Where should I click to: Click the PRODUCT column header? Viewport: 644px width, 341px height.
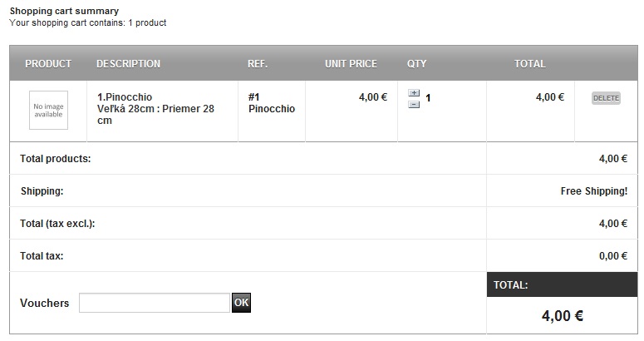pos(48,63)
